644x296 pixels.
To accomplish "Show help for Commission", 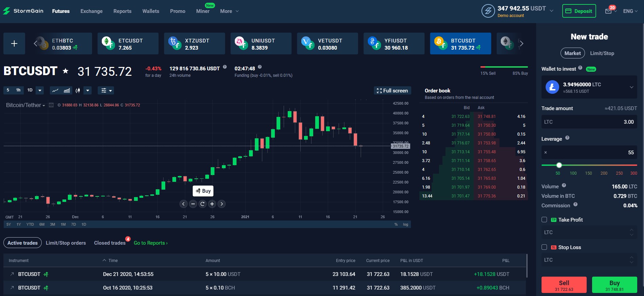I will [575, 204].
